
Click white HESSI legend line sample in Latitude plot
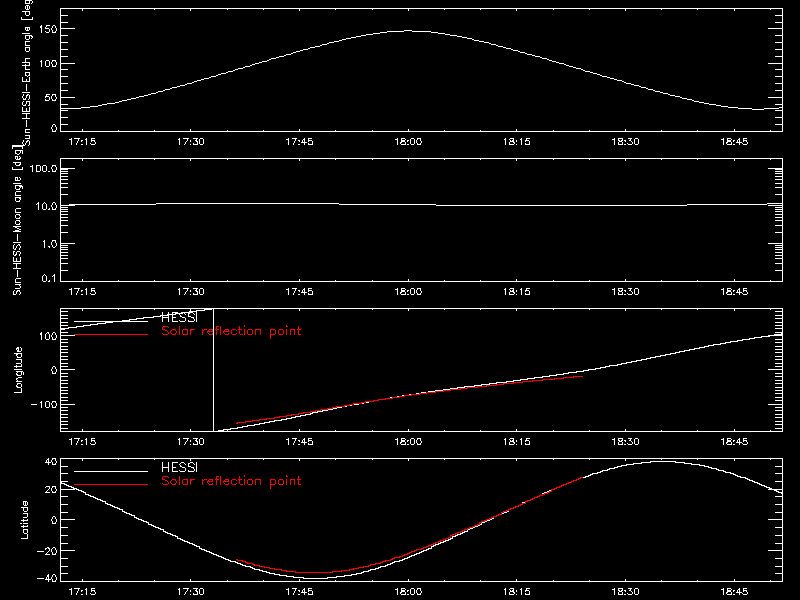coord(111,471)
